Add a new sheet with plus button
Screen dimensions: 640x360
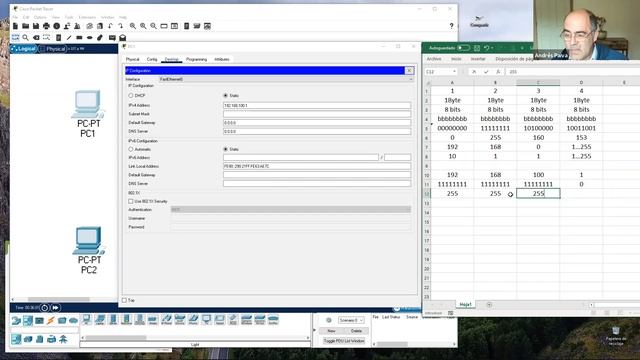click(489, 304)
